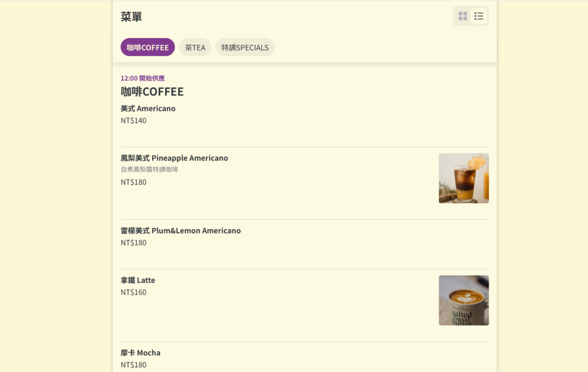Open the 拿鐵 Latte item
This screenshot has width=588, height=372.
click(304, 305)
